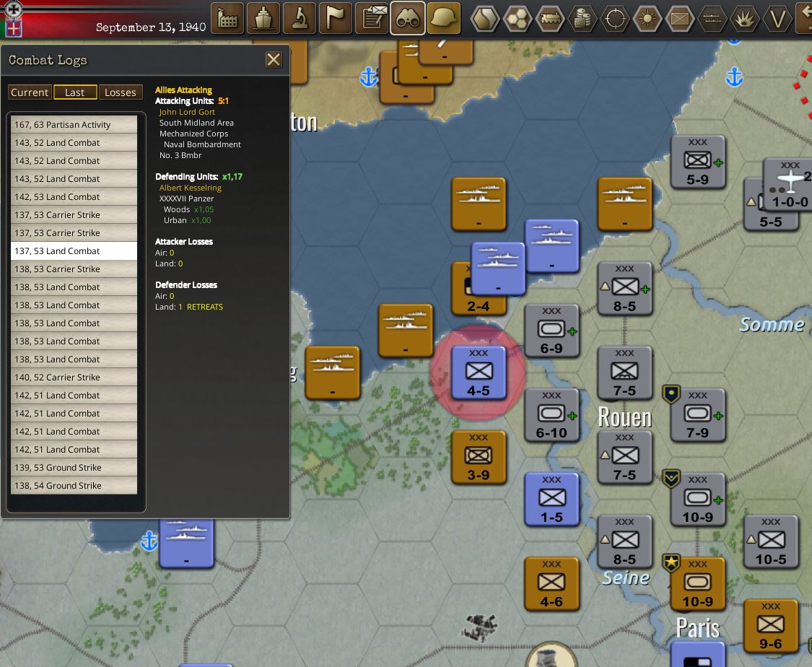Click the date September 13, 1940
Viewport: 812px width, 667px height.
151,27
